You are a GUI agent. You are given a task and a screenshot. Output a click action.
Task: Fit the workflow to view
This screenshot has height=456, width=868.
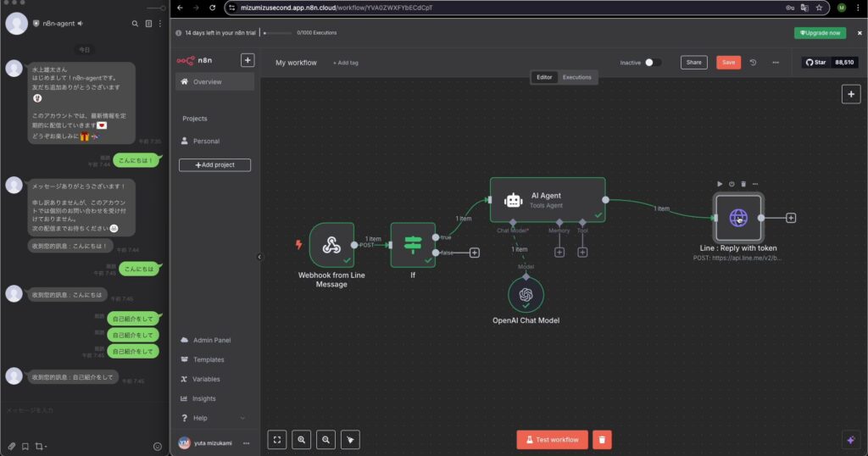tap(277, 440)
